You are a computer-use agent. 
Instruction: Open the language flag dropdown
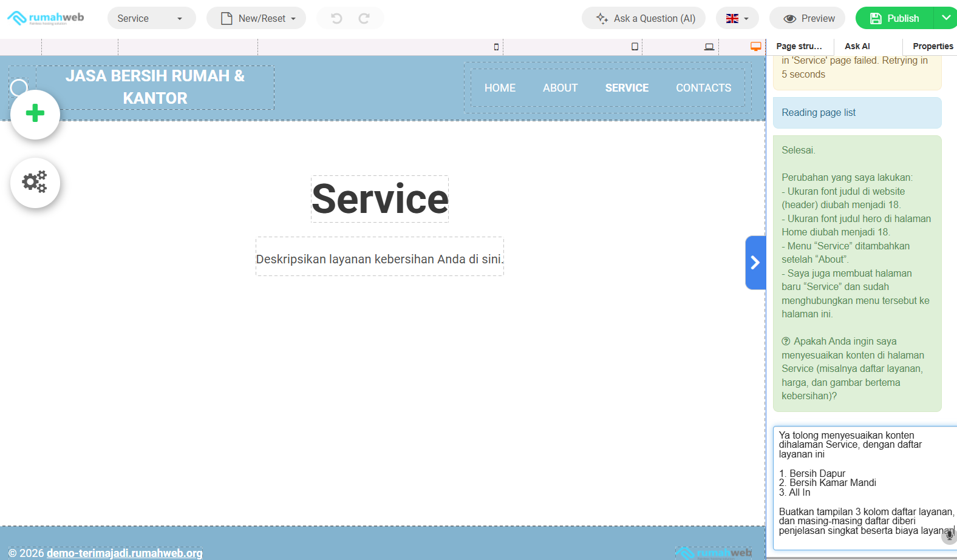(737, 18)
